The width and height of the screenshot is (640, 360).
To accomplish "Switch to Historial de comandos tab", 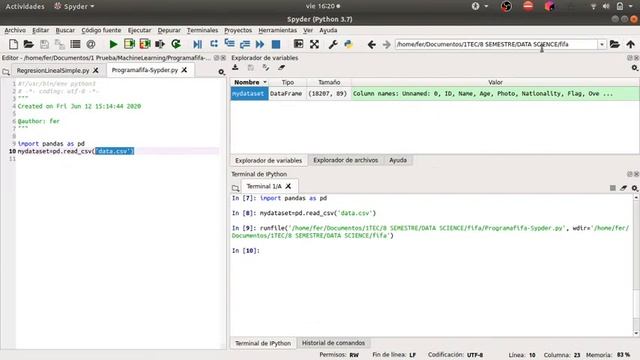I will [x=333, y=343].
